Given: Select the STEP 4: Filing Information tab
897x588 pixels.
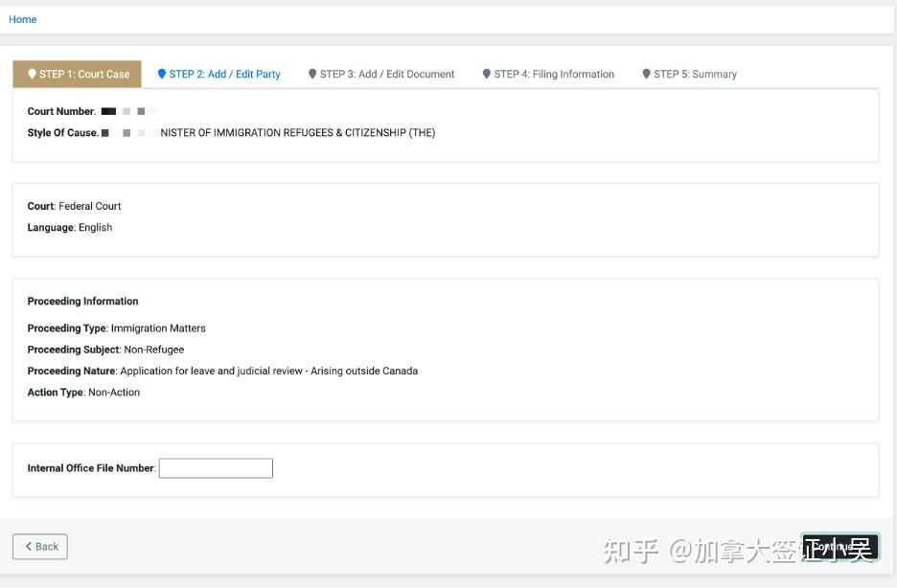Looking at the screenshot, I should (x=548, y=74).
